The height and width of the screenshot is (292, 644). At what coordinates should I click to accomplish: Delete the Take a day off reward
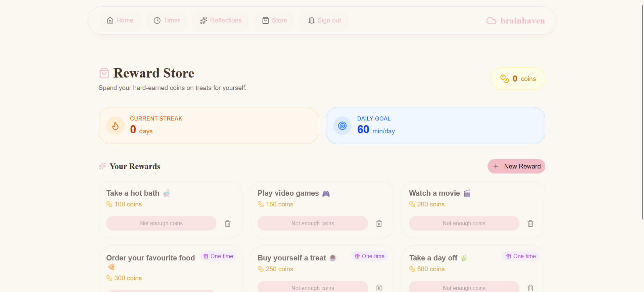pyautogui.click(x=531, y=288)
